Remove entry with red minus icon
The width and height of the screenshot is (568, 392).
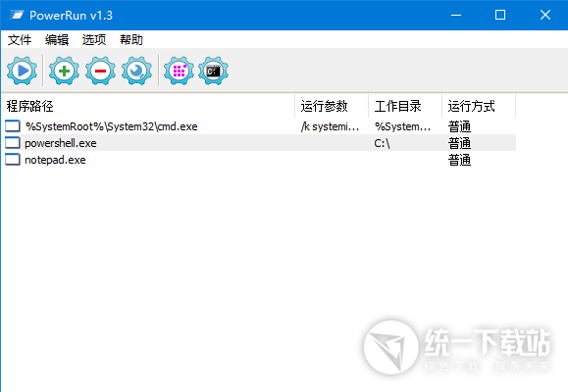[x=100, y=71]
